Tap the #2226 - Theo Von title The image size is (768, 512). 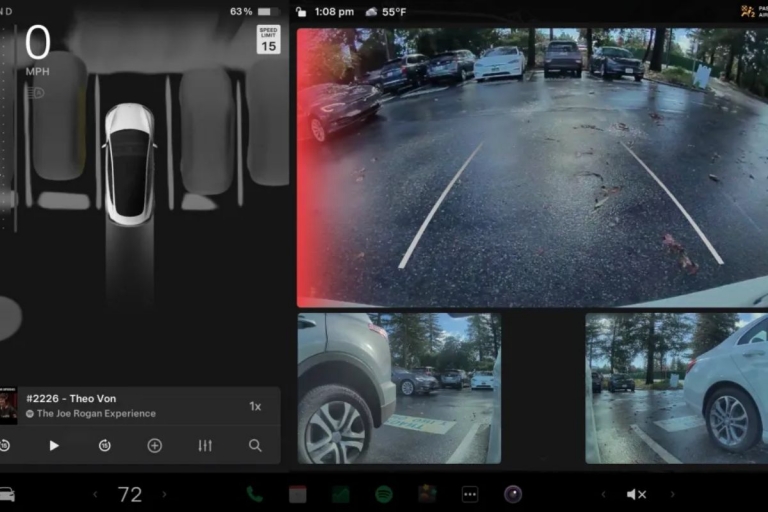[71, 399]
